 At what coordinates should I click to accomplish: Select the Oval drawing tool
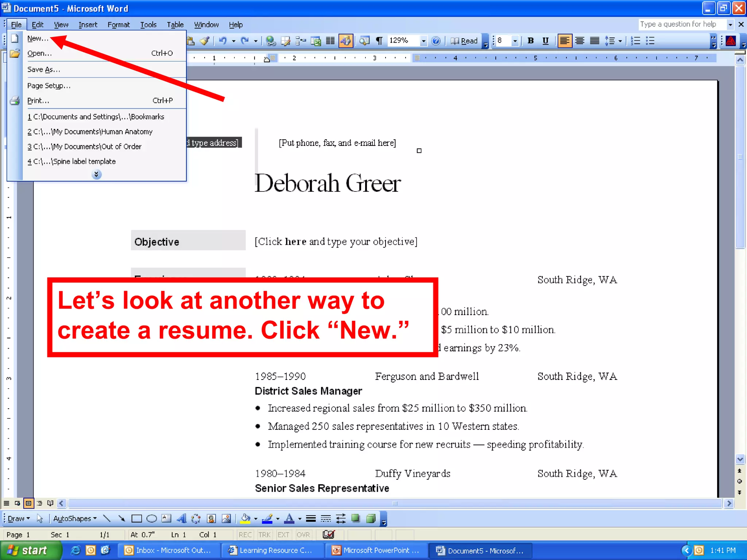coord(151,518)
